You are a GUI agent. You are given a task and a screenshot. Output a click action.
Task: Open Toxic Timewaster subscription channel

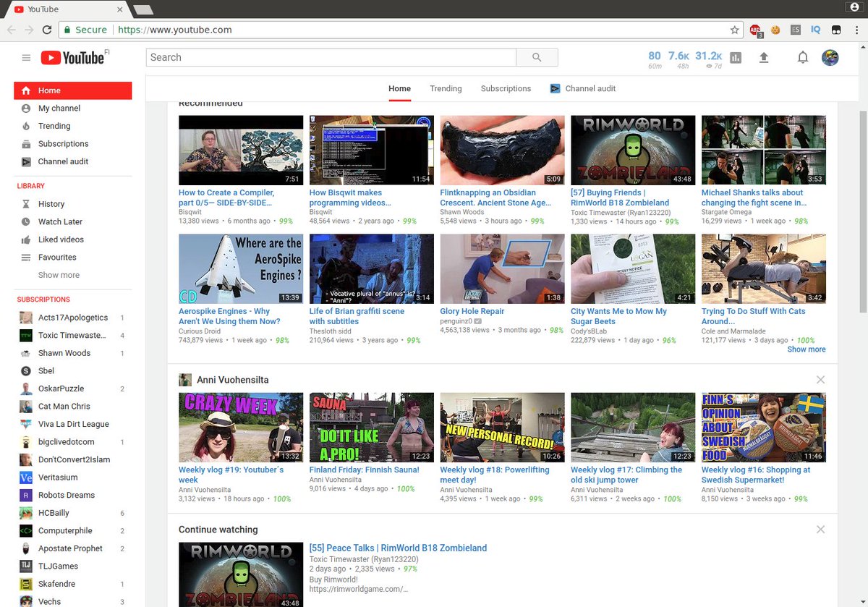[x=73, y=336]
